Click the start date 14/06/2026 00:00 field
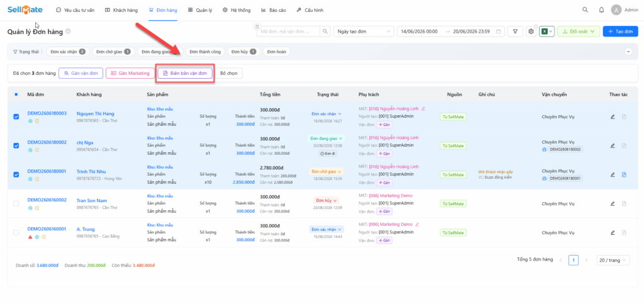This screenshot has height=304, width=644. [x=419, y=31]
